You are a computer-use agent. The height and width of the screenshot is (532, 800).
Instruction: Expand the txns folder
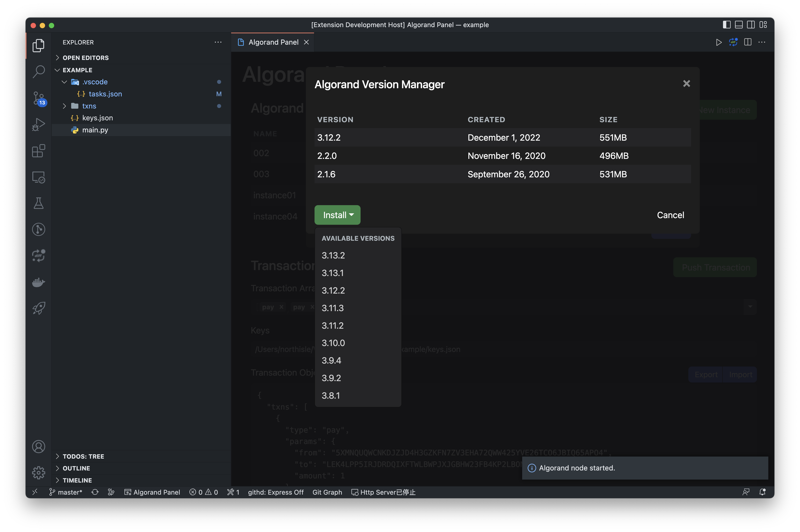(x=89, y=106)
